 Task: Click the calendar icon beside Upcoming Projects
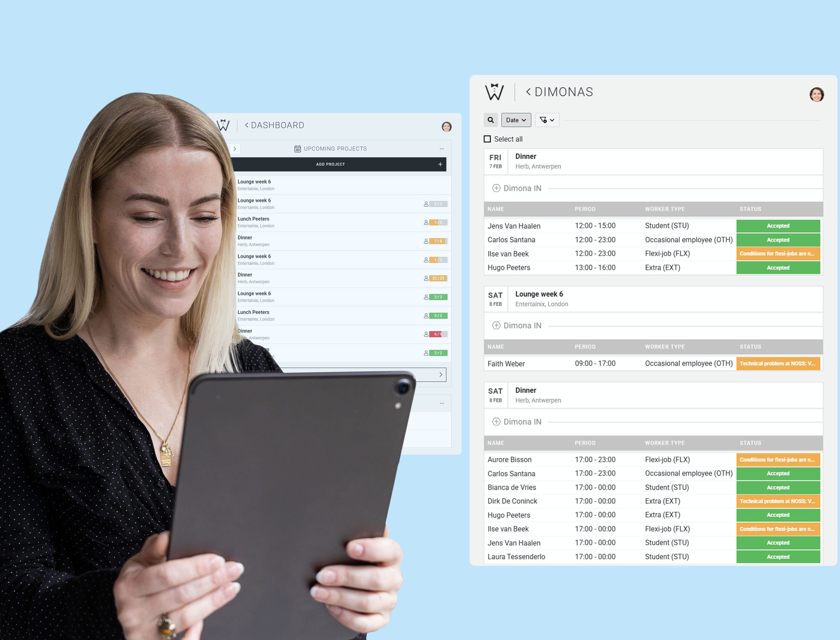297,149
